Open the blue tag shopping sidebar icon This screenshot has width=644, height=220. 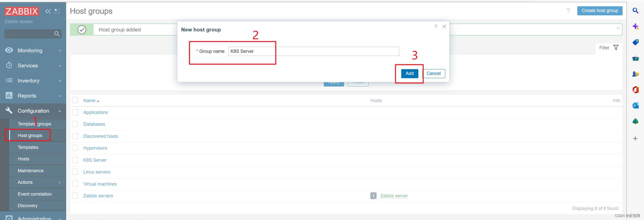click(635, 42)
